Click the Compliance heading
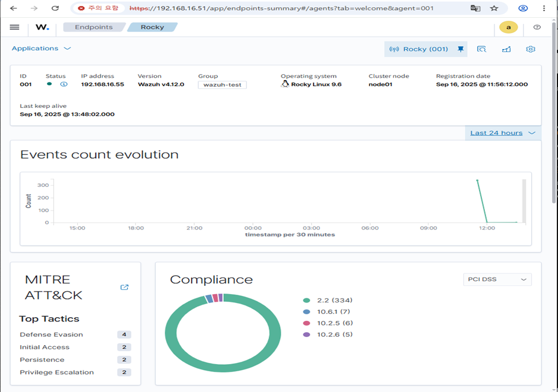The width and height of the screenshot is (558, 392). point(211,280)
